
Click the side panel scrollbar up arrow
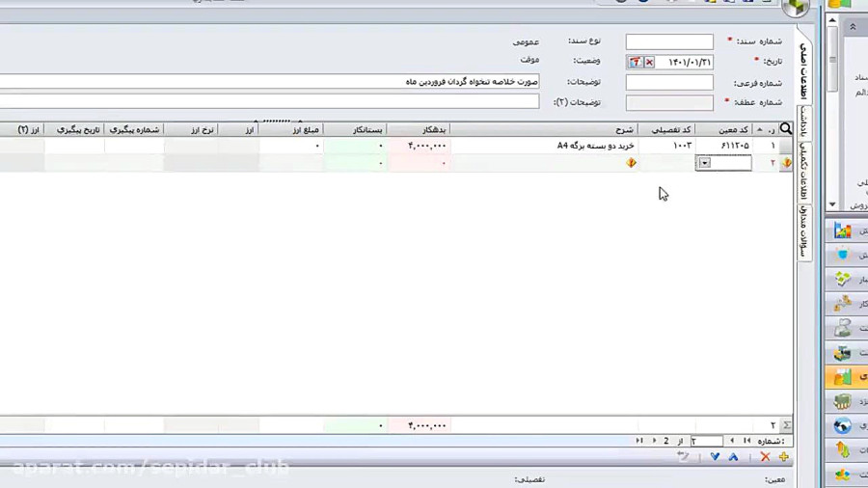tap(832, 20)
